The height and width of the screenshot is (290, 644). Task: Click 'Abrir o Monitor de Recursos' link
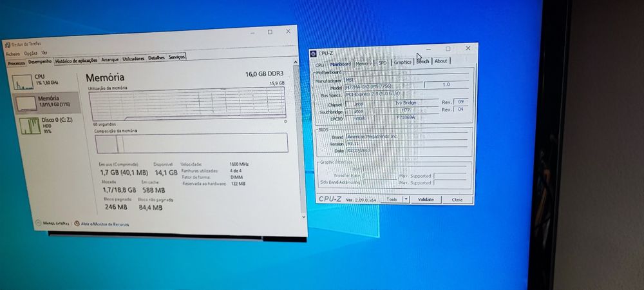pyautogui.click(x=105, y=224)
